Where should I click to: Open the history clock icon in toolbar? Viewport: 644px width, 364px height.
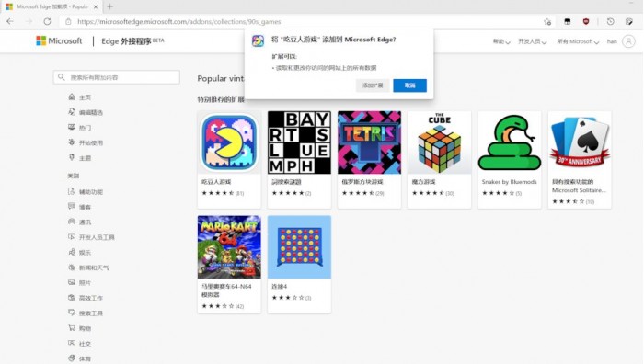point(610,21)
